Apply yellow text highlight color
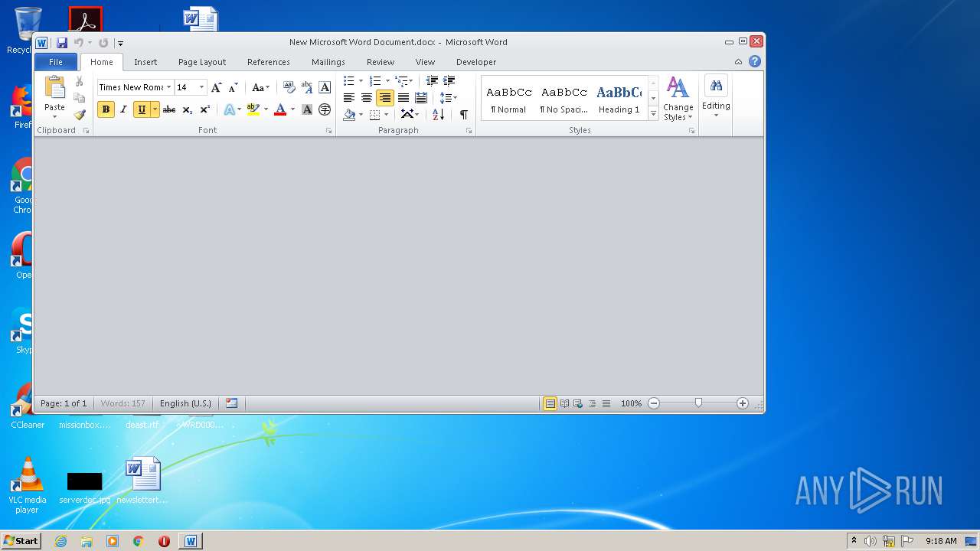This screenshot has height=551, width=980. (253, 109)
